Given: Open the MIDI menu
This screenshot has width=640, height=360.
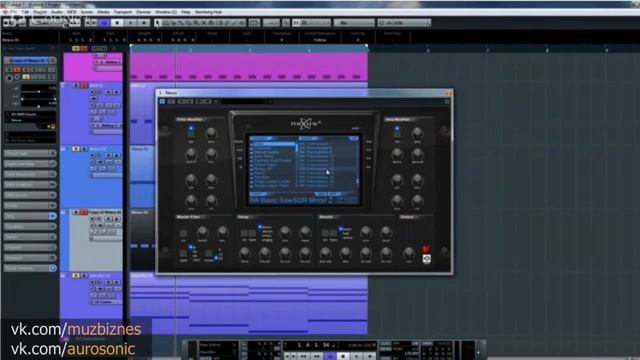Looking at the screenshot, I should (x=72, y=12).
